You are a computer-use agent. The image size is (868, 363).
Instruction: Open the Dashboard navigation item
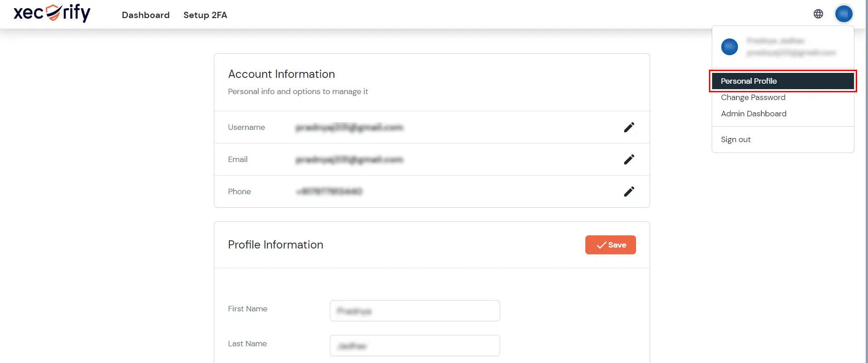(x=145, y=15)
